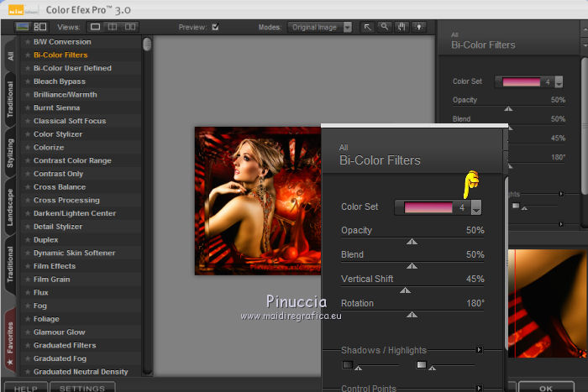Star the Colorize filter as favorite

click(28, 148)
